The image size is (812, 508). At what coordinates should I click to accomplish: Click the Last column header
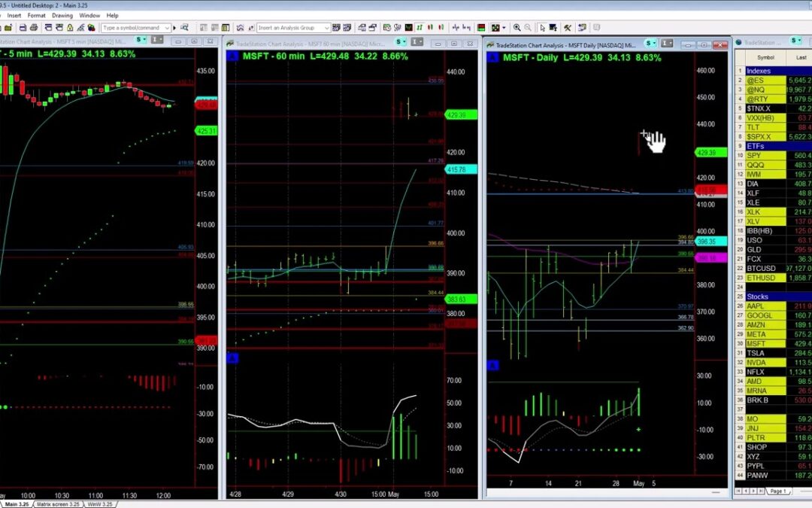click(x=800, y=57)
